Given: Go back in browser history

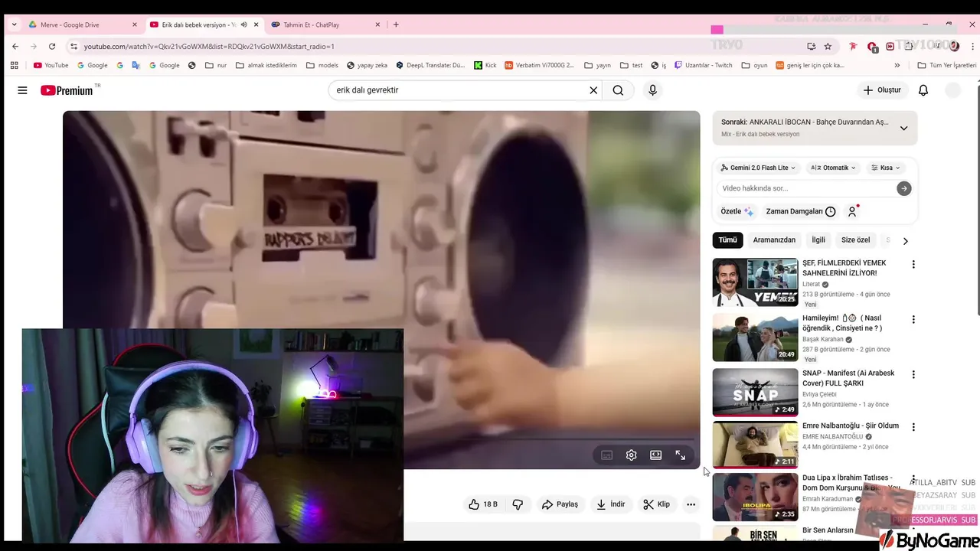Looking at the screenshot, I should 15,46.
